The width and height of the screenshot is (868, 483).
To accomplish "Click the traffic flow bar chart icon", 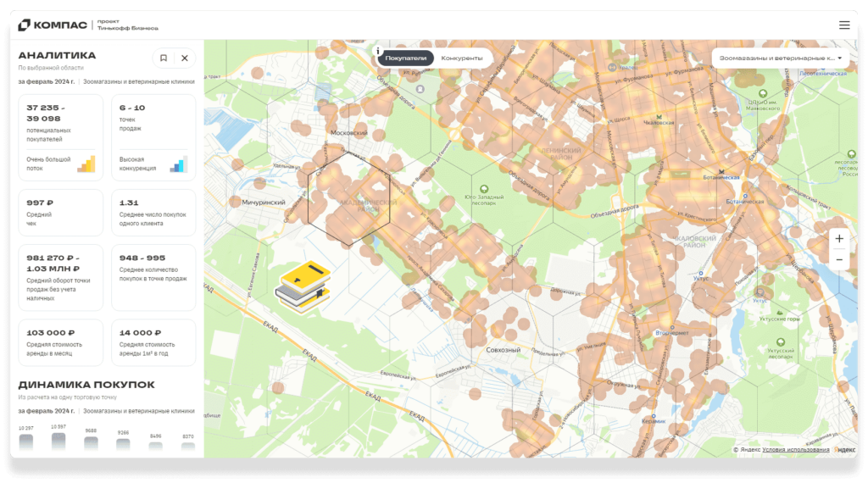I will [86, 164].
